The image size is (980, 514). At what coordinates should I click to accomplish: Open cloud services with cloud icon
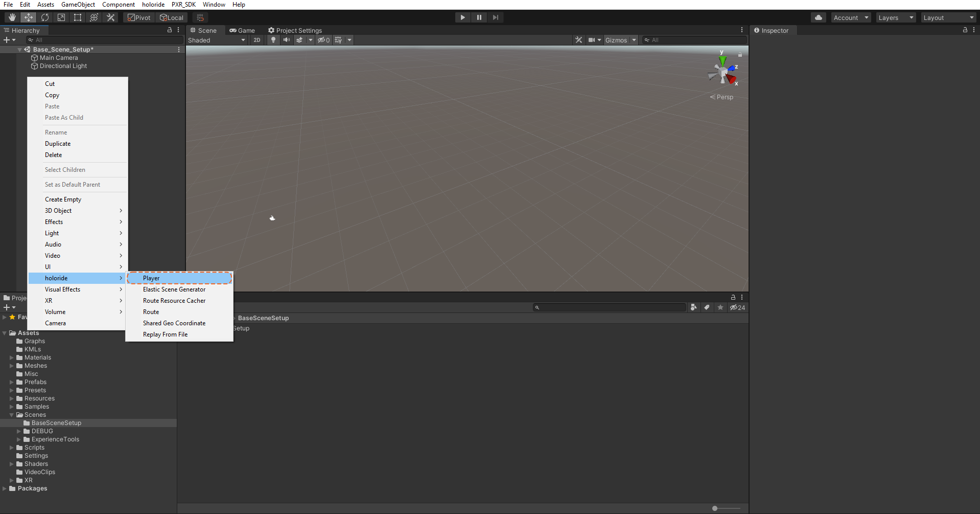click(819, 17)
